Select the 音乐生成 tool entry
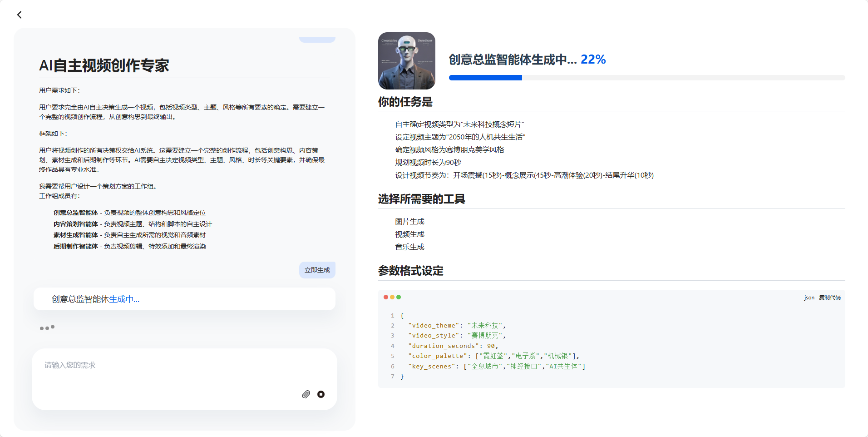868x437 pixels. (x=409, y=247)
